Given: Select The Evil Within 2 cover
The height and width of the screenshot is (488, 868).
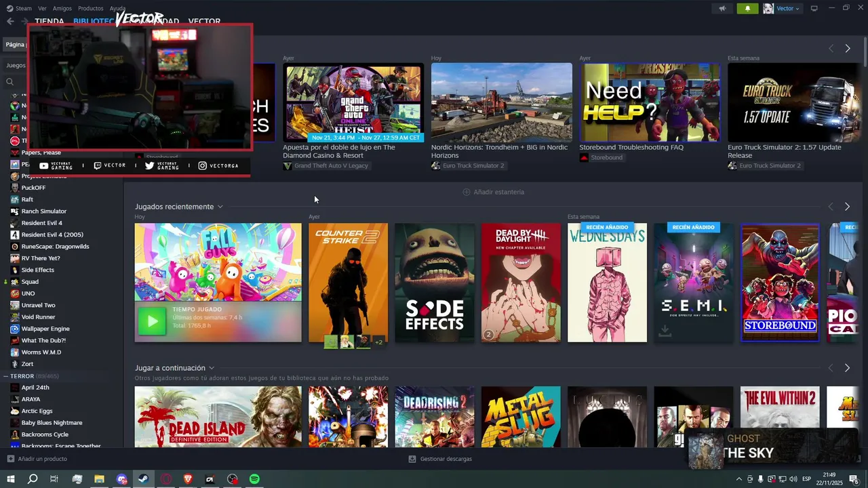Looking at the screenshot, I should 780,417.
